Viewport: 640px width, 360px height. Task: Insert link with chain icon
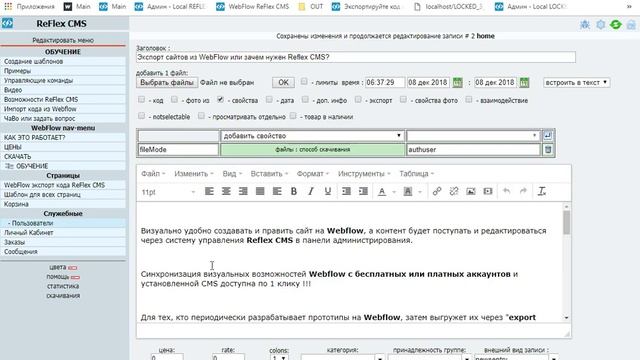[437, 191]
